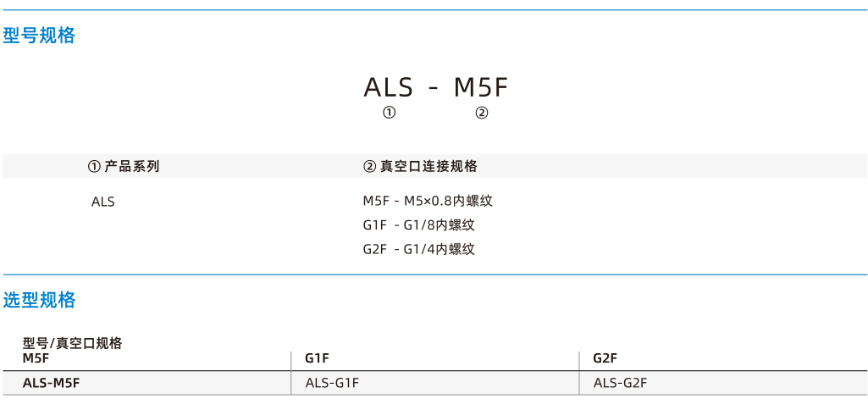The image size is (868, 410).
Task: Click the ② 真空口连接规格 column header
Action: point(420,166)
